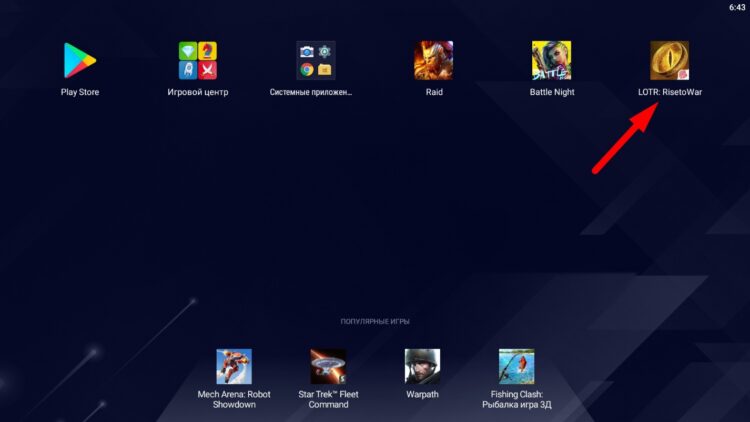
Task: Click the "Raid" name label
Action: click(433, 93)
